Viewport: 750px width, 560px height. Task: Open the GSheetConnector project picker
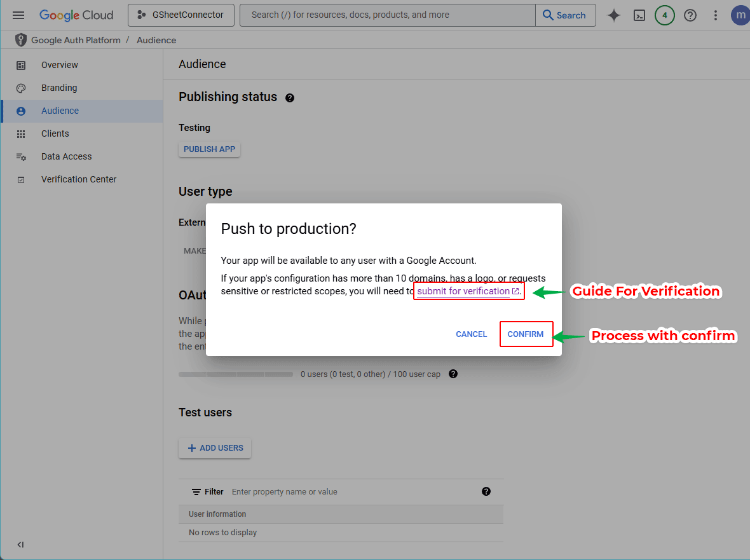click(x=181, y=15)
